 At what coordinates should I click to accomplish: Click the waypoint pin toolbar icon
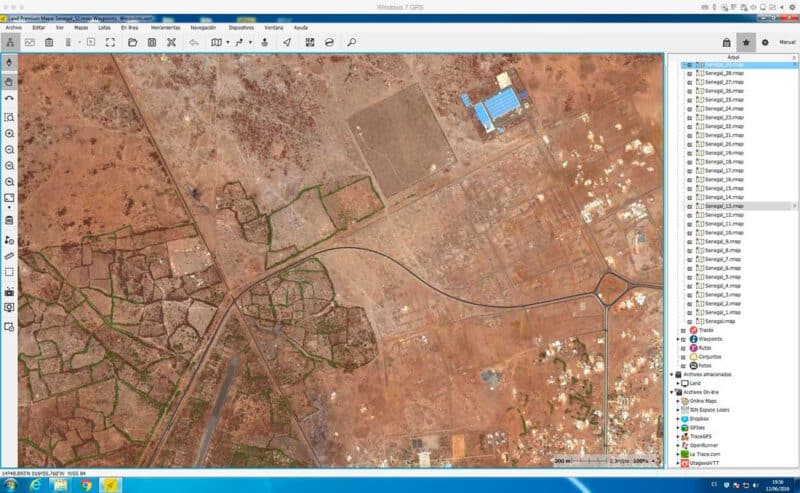click(x=264, y=42)
